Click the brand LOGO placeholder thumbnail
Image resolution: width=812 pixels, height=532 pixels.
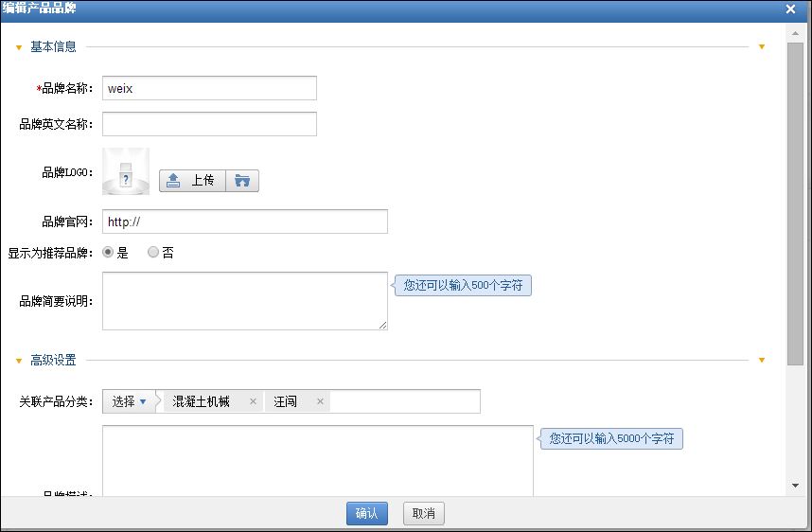[126, 172]
